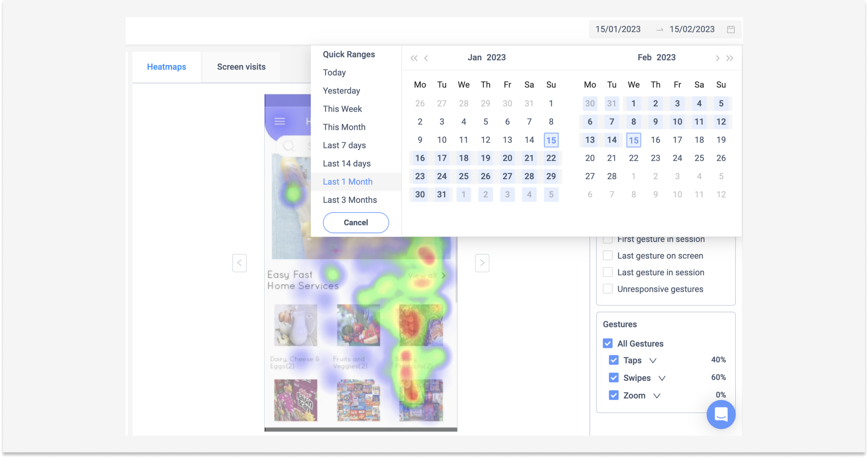This screenshot has width=868, height=458.
Task: Navigate to the previous screen with the left chevron
Action: point(240,263)
